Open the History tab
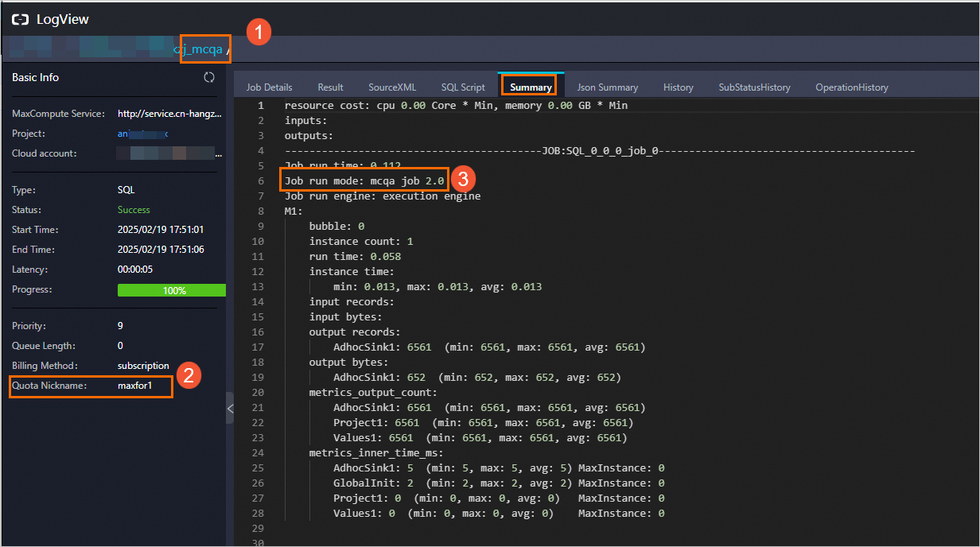Image resolution: width=980 pixels, height=547 pixels. point(678,87)
